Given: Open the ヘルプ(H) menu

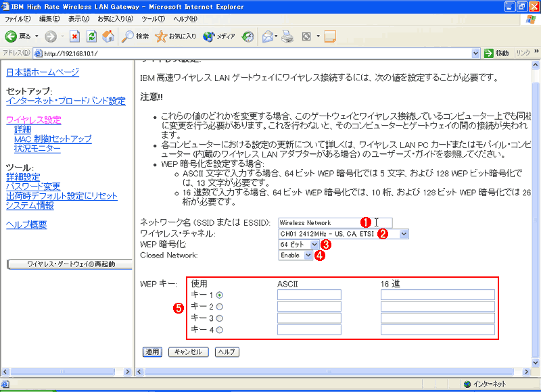Looking at the screenshot, I should click(185, 19).
